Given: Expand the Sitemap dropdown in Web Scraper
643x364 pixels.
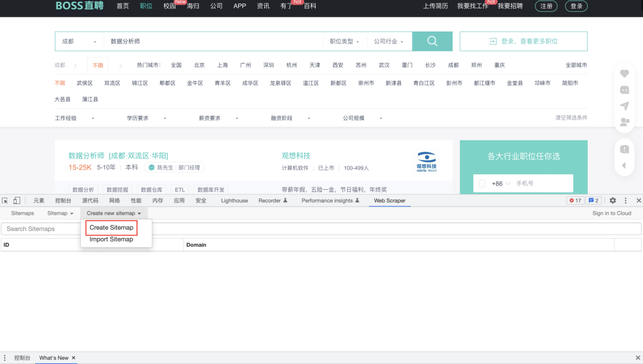Looking at the screenshot, I should [60, 213].
